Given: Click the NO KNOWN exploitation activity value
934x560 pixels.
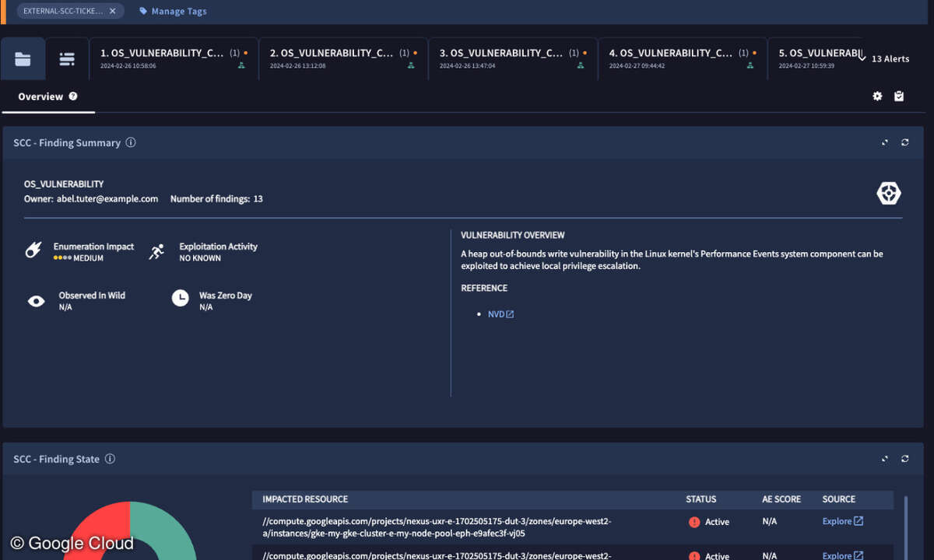Looking at the screenshot, I should (200, 258).
